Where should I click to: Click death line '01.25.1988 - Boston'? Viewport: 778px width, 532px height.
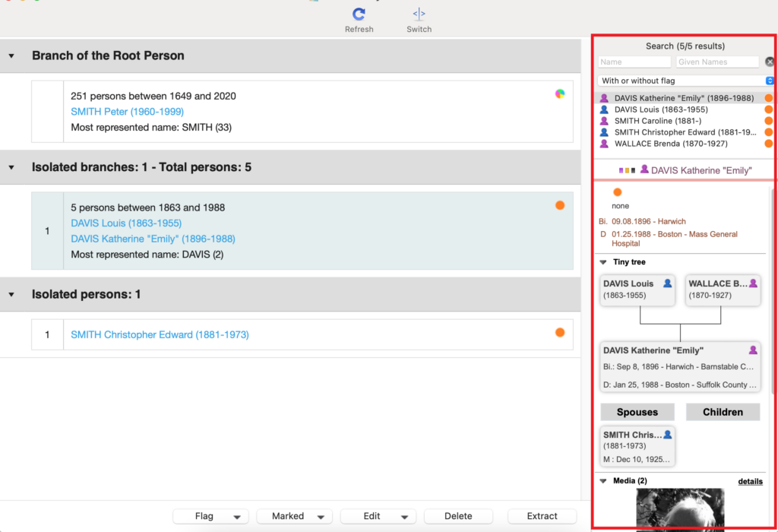[675, 239]
